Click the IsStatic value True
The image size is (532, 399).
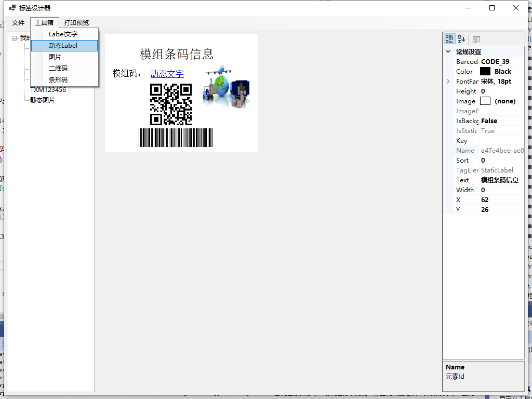point(502,131)
